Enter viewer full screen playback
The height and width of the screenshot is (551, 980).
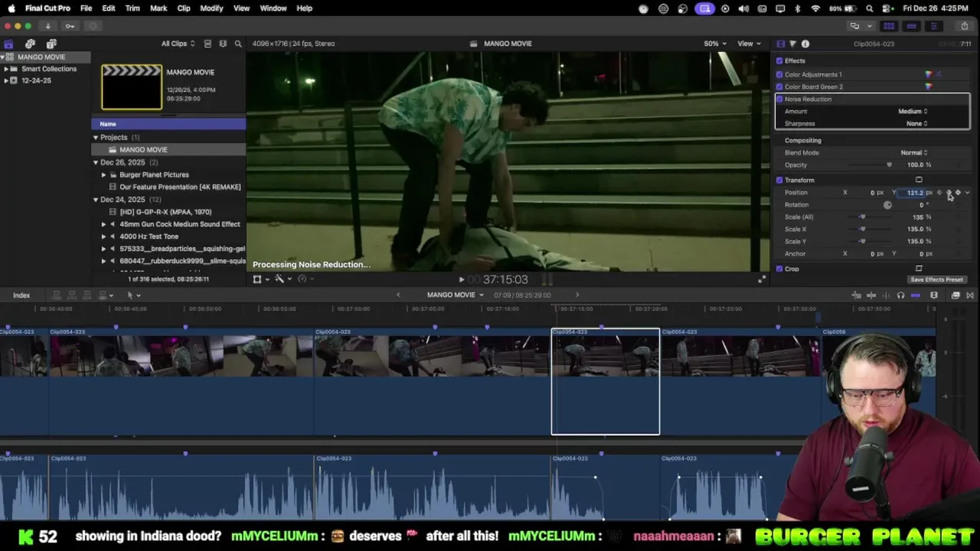(761, 279)
